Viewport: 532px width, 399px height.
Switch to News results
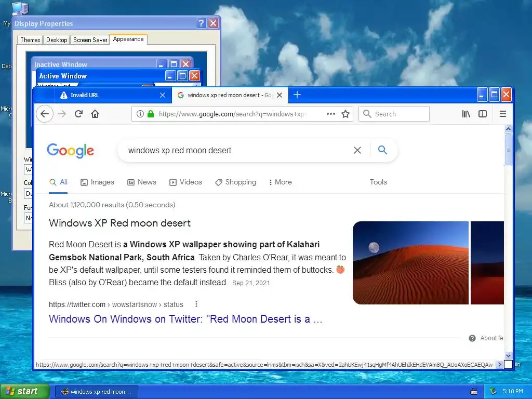(x=141, y=182)
